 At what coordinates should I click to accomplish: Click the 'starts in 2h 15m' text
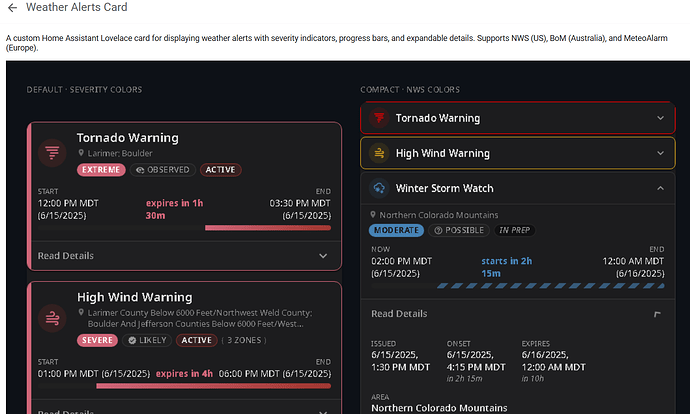coord(506,267)
